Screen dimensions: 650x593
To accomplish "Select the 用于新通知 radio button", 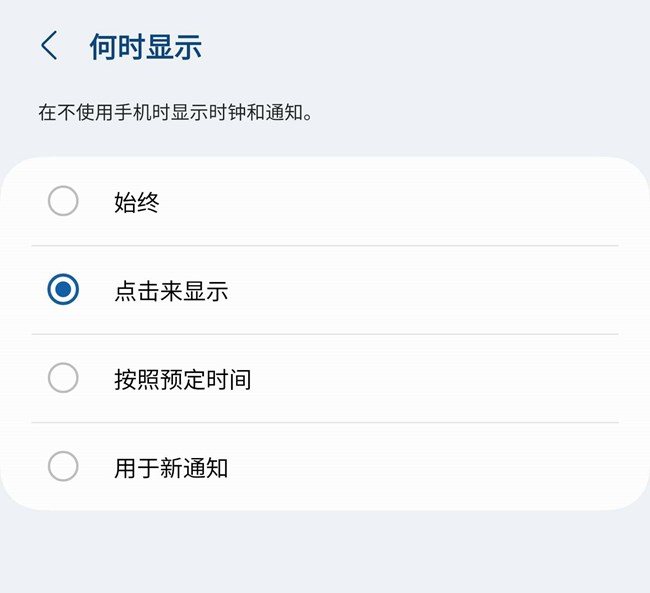I will [x=63, y=467].
